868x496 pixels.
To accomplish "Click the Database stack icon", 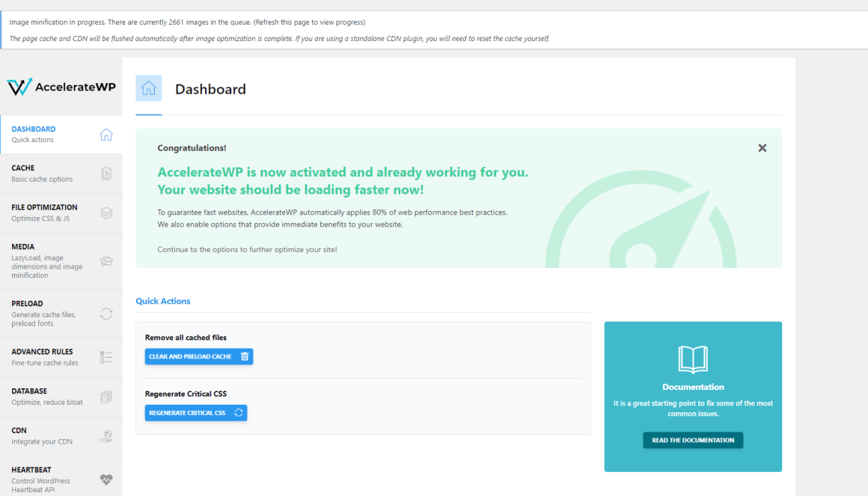I will coord(106,397).
